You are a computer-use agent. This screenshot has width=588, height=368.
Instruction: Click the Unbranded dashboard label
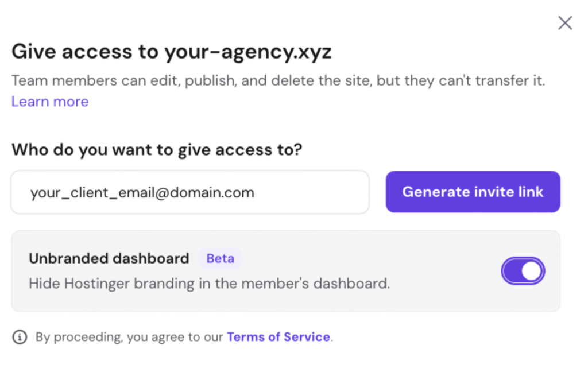[x=109, y=258]
